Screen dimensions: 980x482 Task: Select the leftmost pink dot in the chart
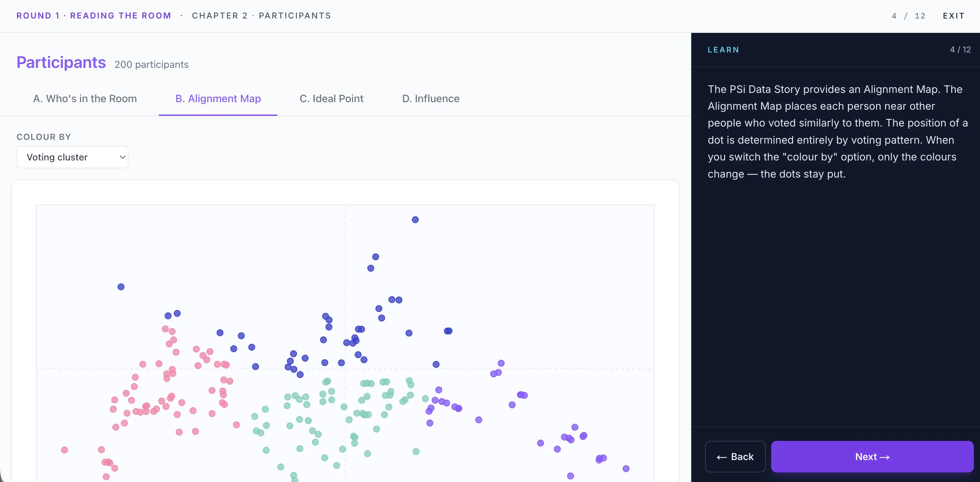pyautogui.click(x=65, y=450)
